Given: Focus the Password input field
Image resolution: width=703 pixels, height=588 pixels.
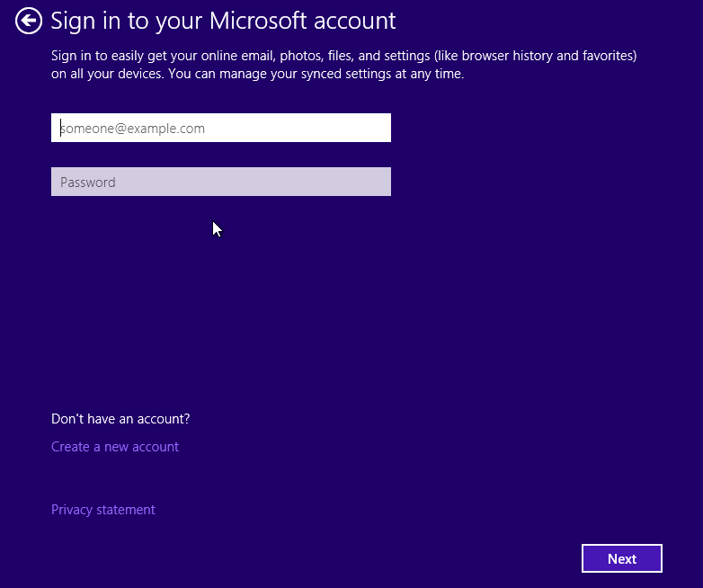Looking at the screenshot, I should coord(221,182).
